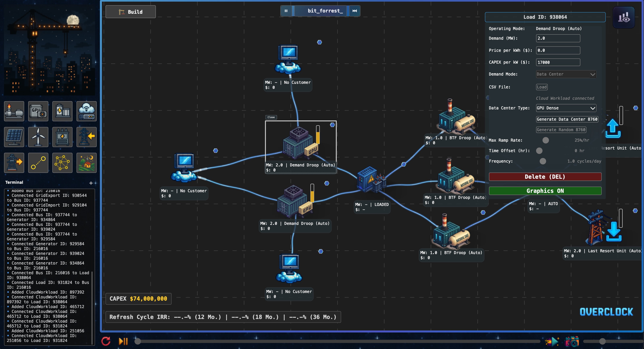Switch to the Build tab
The height and width of the screenshot is (349, 644).
coord(130,11)
